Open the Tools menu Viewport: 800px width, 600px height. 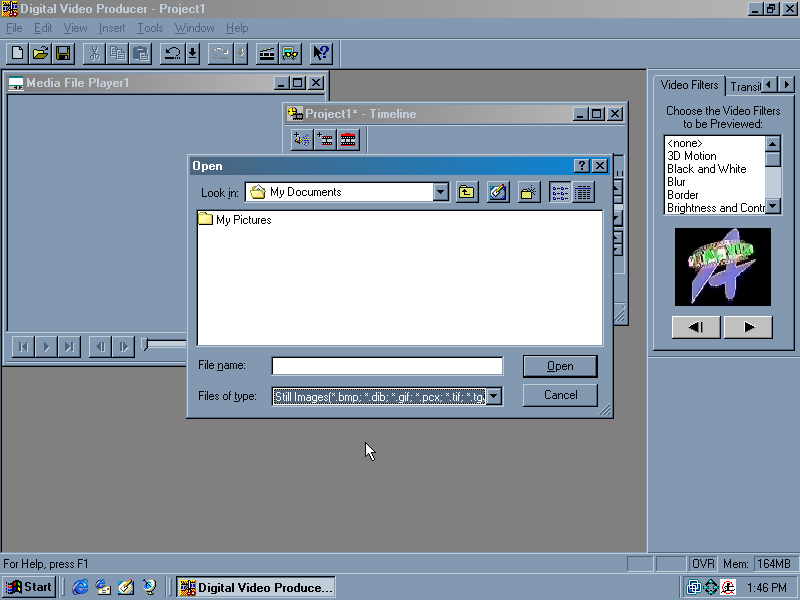150,28
